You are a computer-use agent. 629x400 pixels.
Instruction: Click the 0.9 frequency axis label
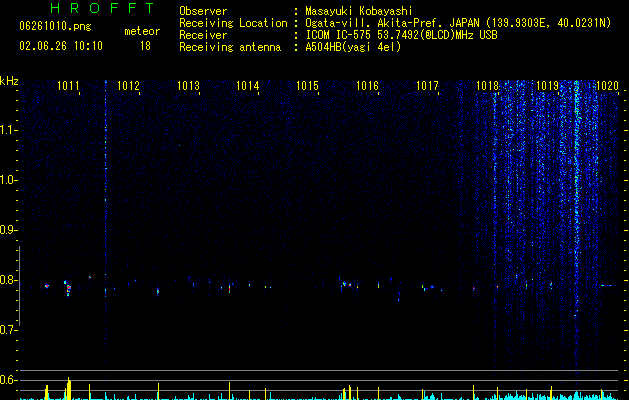tap(7, 230)
